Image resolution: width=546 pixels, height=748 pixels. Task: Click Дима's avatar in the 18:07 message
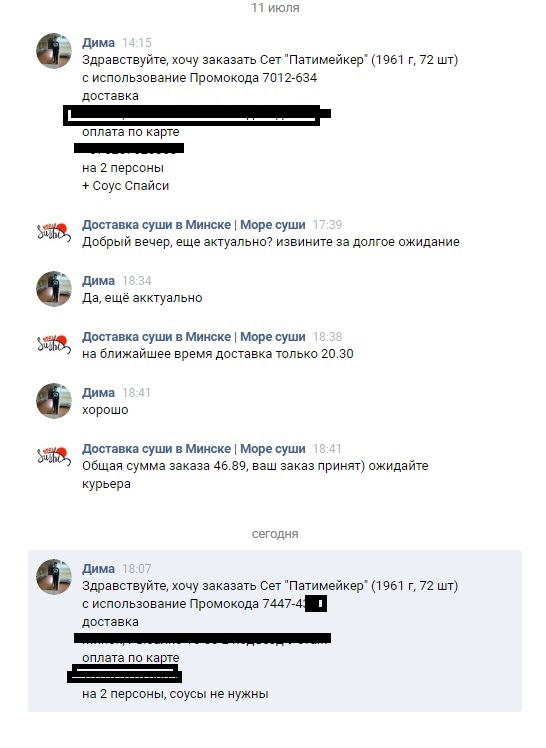tap(54, 577)
